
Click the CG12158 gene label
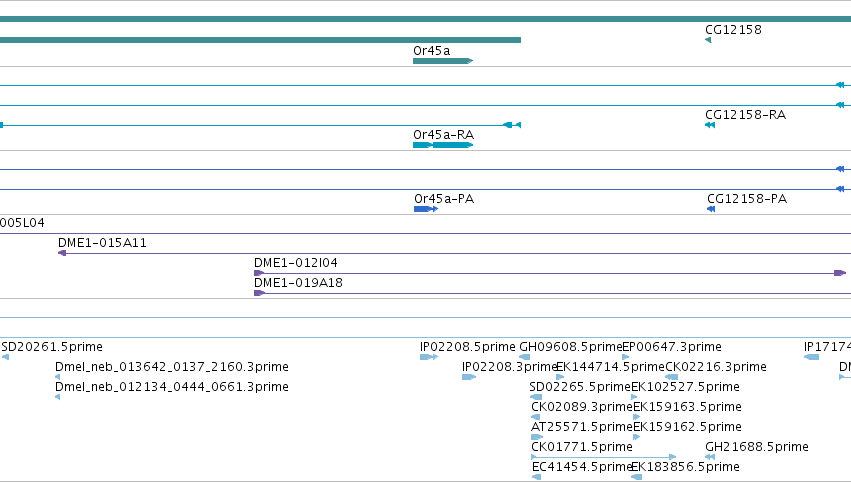[733, 30]
